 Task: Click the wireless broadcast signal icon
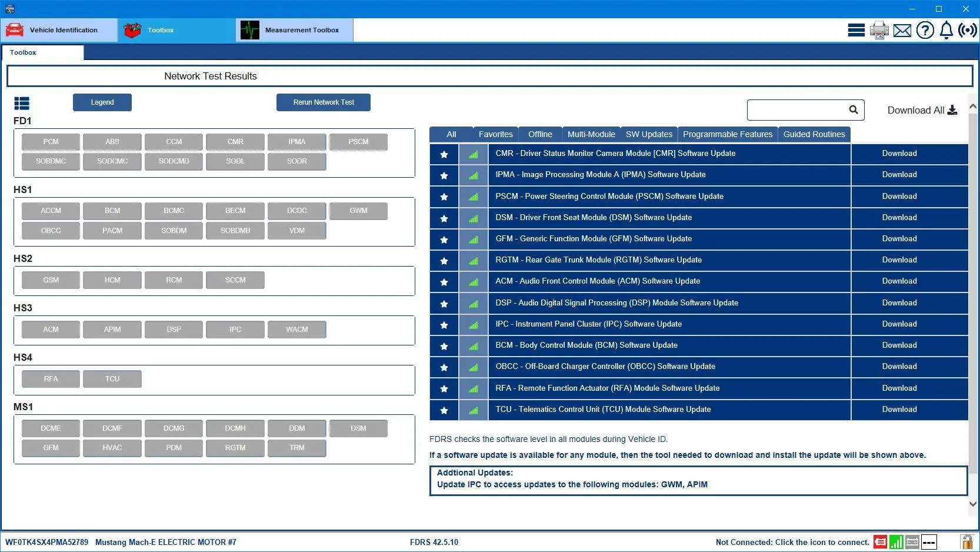click(x=968, y=30)
